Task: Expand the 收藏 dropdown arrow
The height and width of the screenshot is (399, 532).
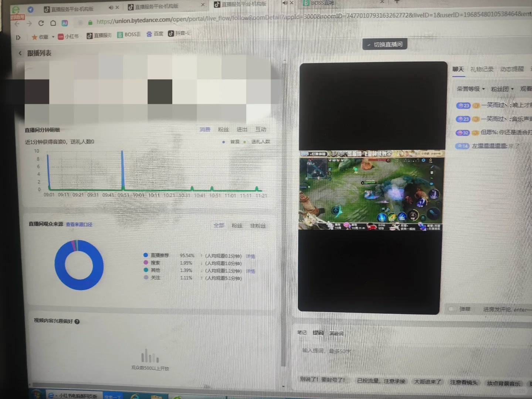Action: click(53, 37)
